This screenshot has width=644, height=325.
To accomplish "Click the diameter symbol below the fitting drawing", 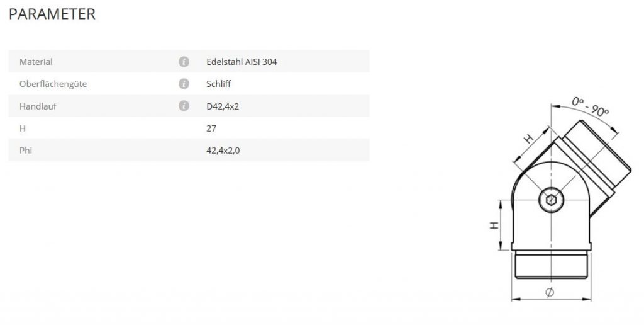I will [550, 292].
